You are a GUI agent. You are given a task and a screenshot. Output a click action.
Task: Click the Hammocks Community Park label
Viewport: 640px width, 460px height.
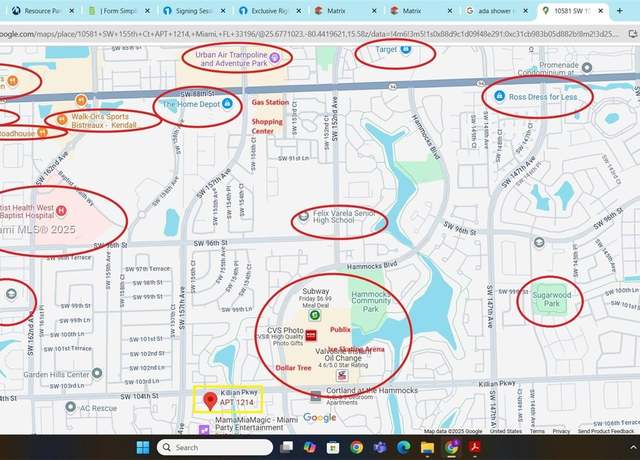coord(371,301)
